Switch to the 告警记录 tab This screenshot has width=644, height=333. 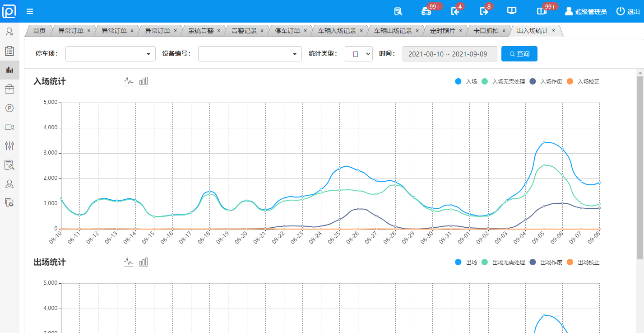pos(244,31)
